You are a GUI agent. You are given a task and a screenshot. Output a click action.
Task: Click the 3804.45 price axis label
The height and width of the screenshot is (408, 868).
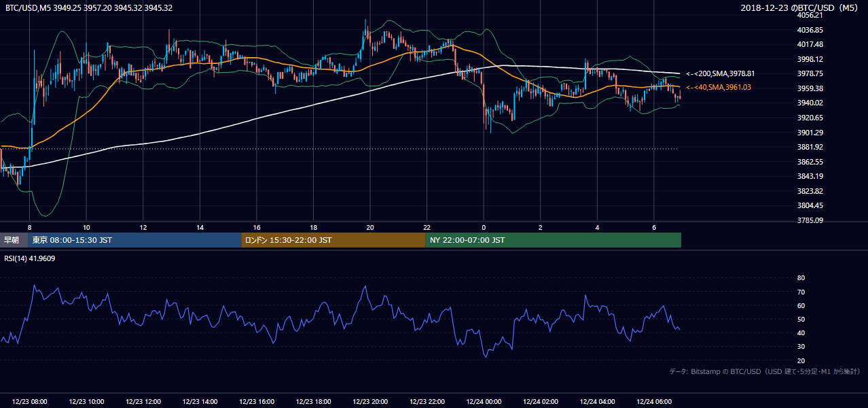810,205
